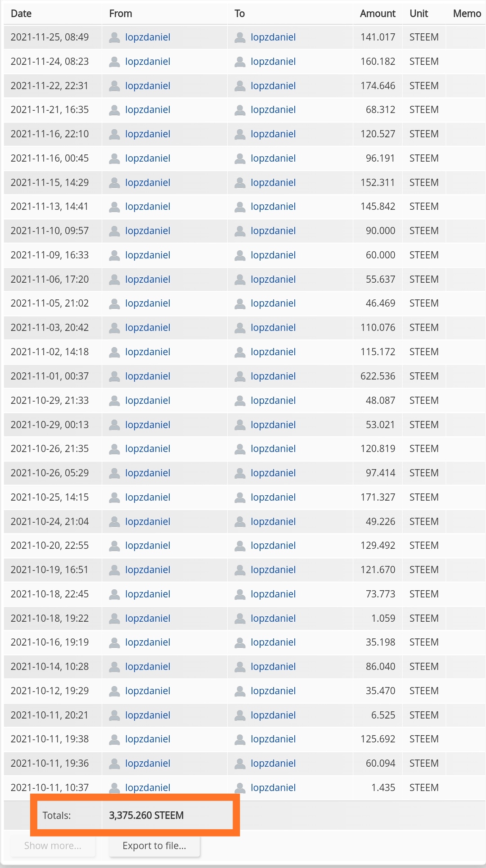Click the From avatar icon on the 2021-10-14 row
The height and width of the screenshot is (868, 486).
coord(115,667)
